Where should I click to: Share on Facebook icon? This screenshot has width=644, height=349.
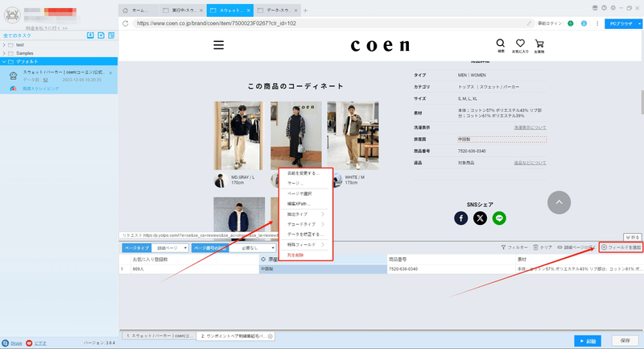460,218
